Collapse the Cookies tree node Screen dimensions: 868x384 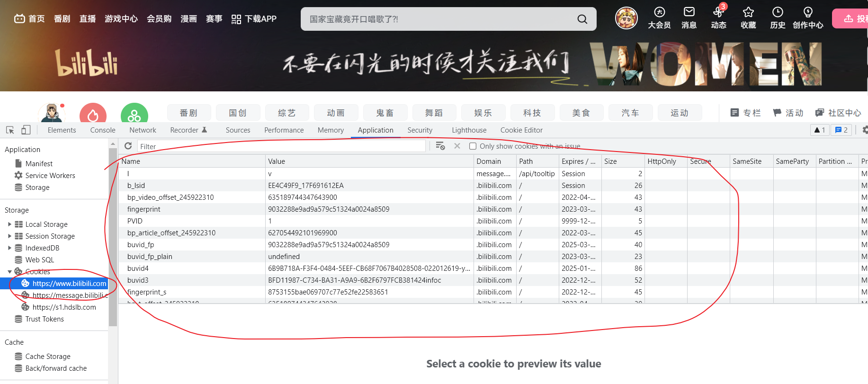[x=9, y=271]
